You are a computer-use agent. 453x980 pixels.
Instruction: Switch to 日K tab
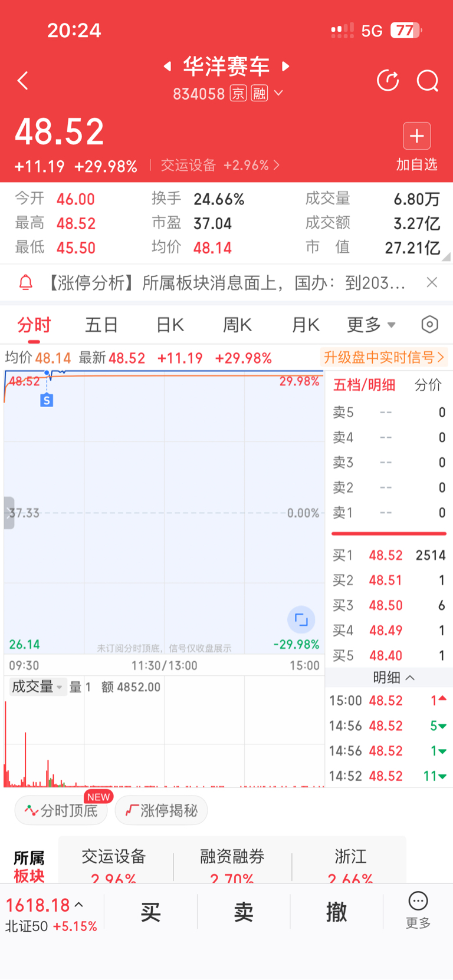pos(170,325)
